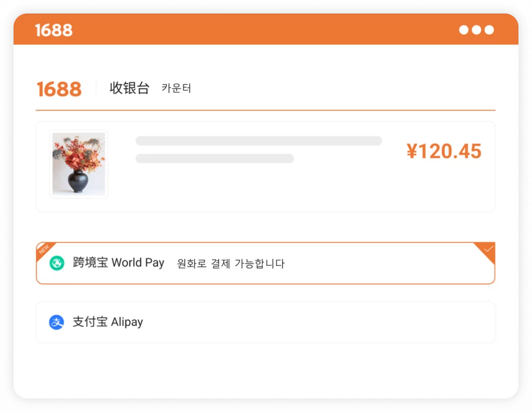Select the 支付宝 Alipay payment option
532x412 pixels.
point(265,323)
